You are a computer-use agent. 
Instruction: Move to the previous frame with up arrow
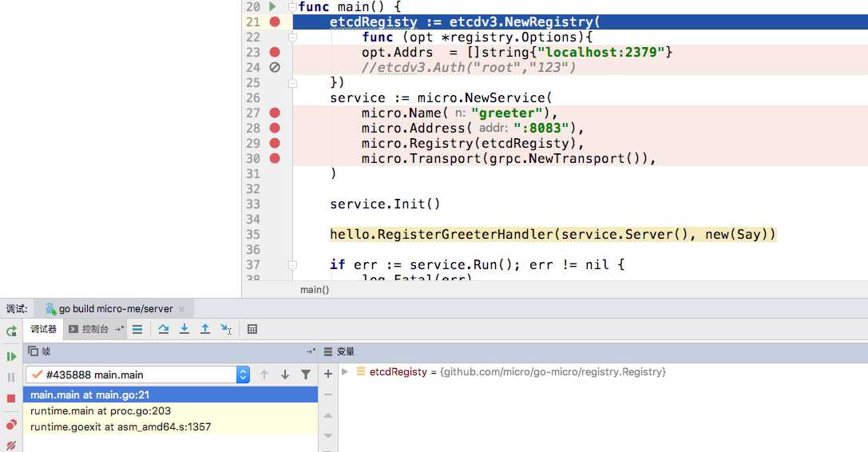pos(264,375)
